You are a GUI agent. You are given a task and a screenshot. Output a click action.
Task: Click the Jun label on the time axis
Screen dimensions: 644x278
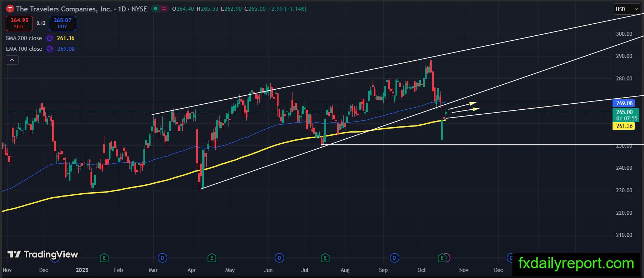click(x=268, y=270)
